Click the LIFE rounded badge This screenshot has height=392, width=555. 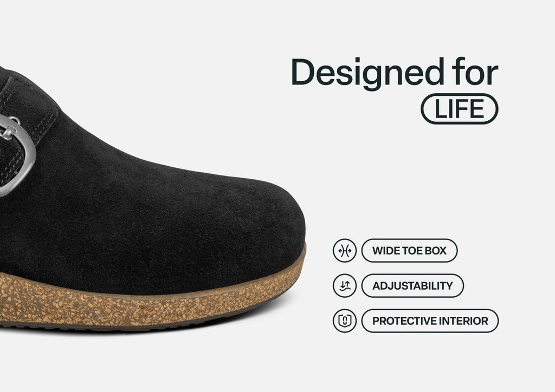(x=460, y=109)
